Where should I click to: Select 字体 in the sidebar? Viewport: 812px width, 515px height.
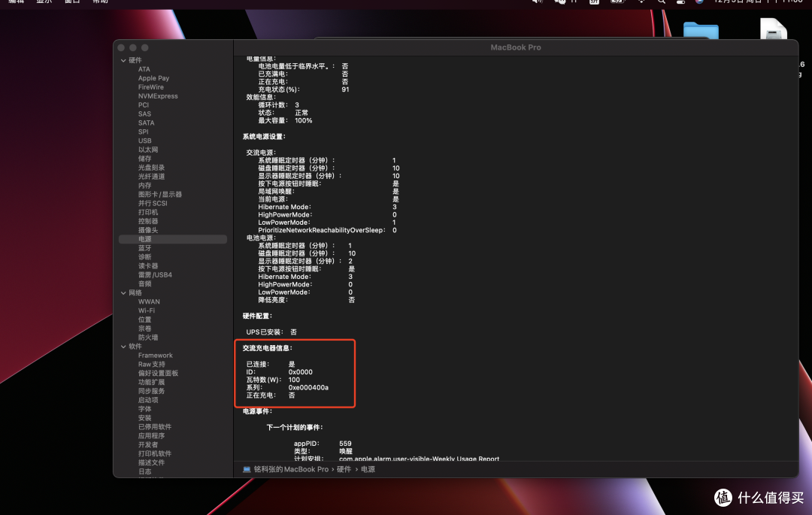[144, 410]
